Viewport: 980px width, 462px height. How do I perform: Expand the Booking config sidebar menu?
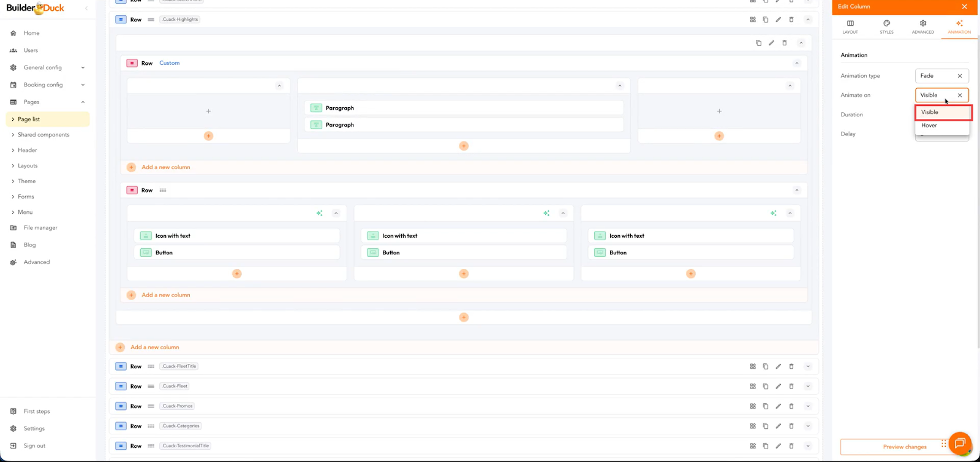(x=83, y=85)
